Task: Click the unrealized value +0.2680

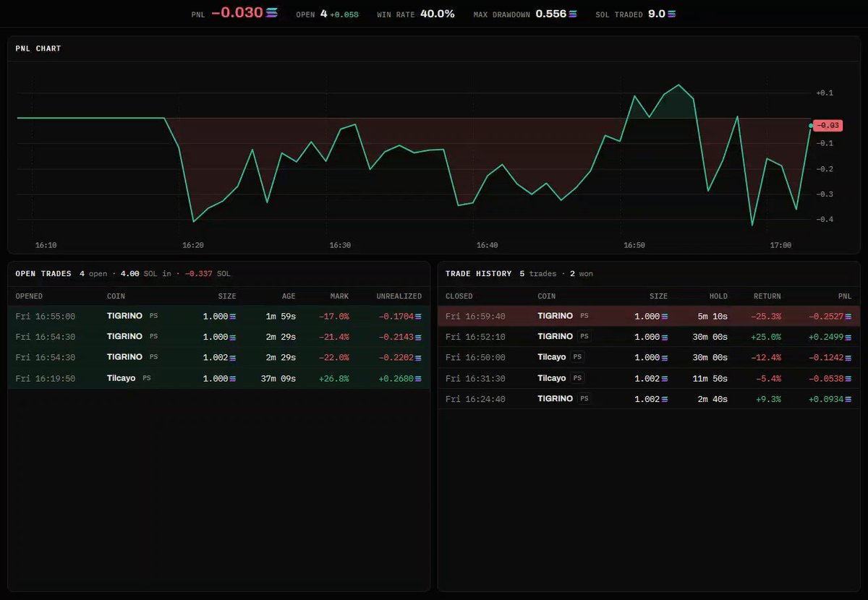Action: (x=396, y=378)
